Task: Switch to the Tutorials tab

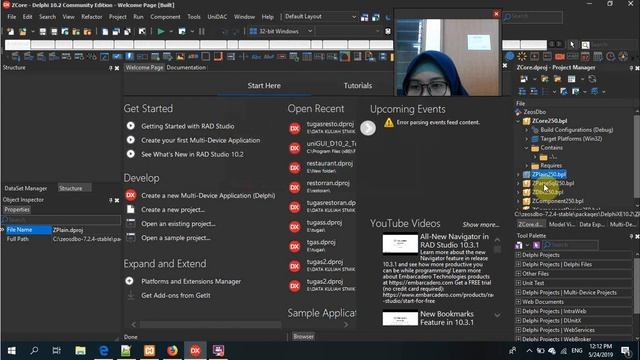Action: coord(358,86)
